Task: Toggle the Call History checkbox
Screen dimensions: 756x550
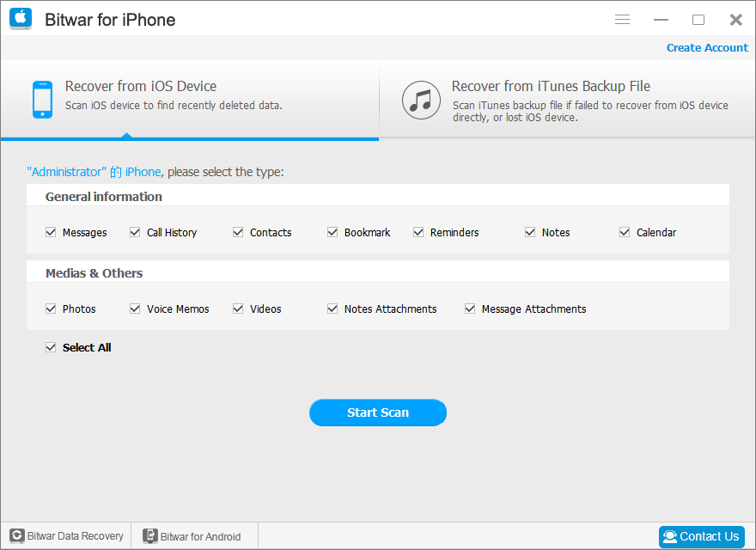Action: click(135, 232)
